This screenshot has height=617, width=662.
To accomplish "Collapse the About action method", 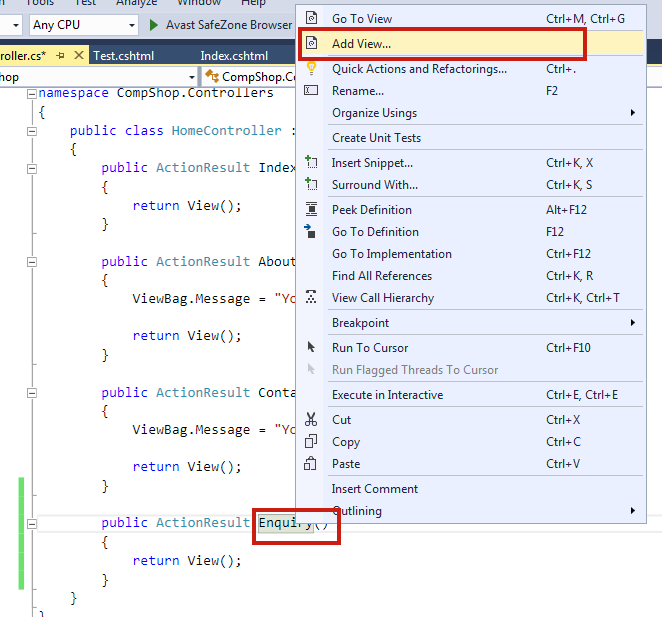I will [x=31, y=262].
